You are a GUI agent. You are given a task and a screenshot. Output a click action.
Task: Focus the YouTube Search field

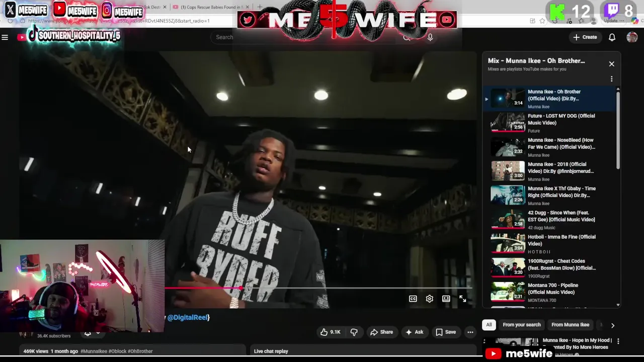click(307, 37)
